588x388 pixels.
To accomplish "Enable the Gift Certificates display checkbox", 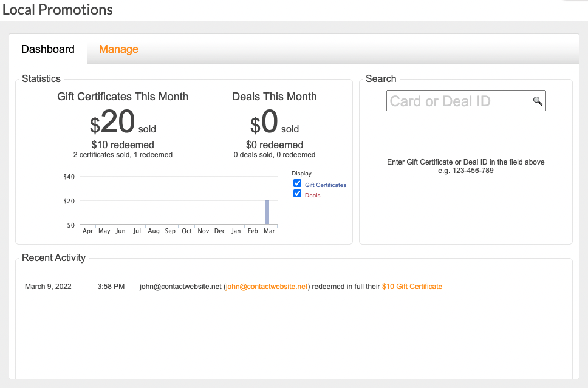I will (x=297, y=183).
